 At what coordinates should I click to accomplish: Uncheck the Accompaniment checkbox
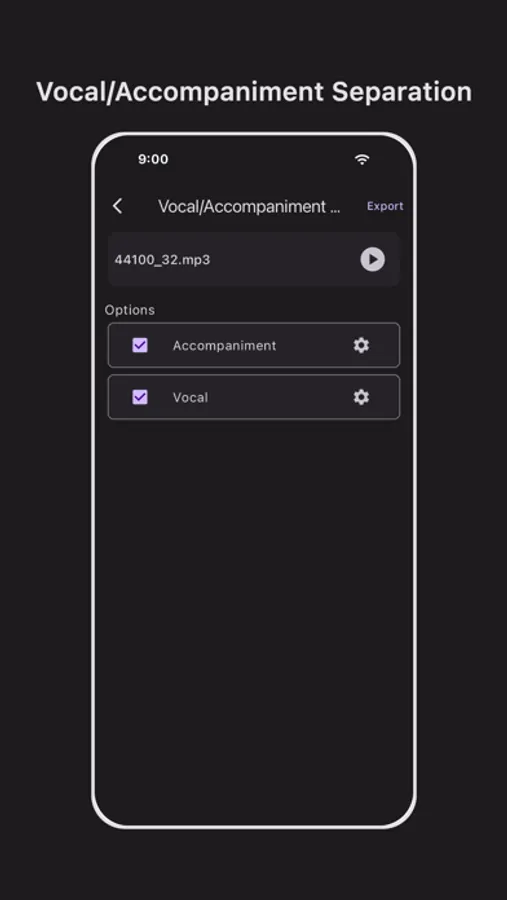coord(140,345)
